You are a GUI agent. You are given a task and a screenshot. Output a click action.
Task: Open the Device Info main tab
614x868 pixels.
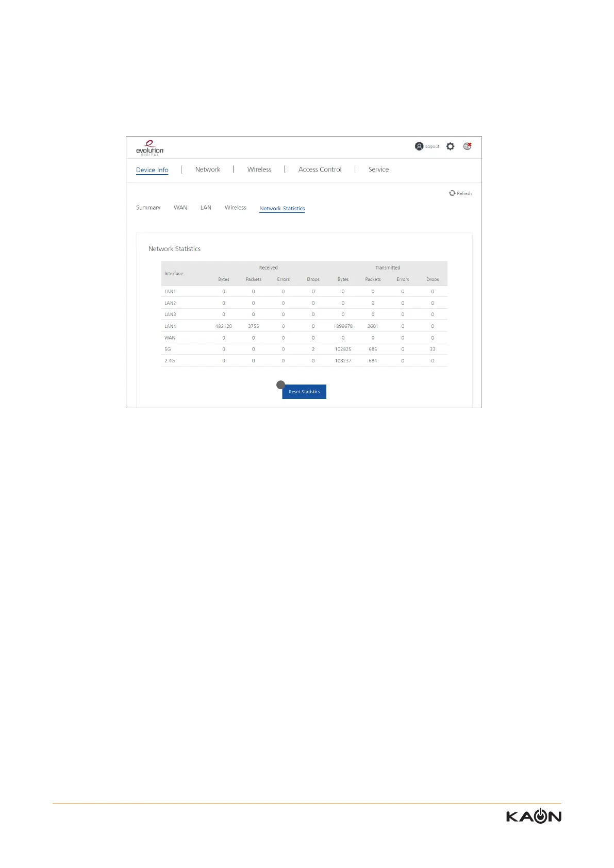(152, 170)
